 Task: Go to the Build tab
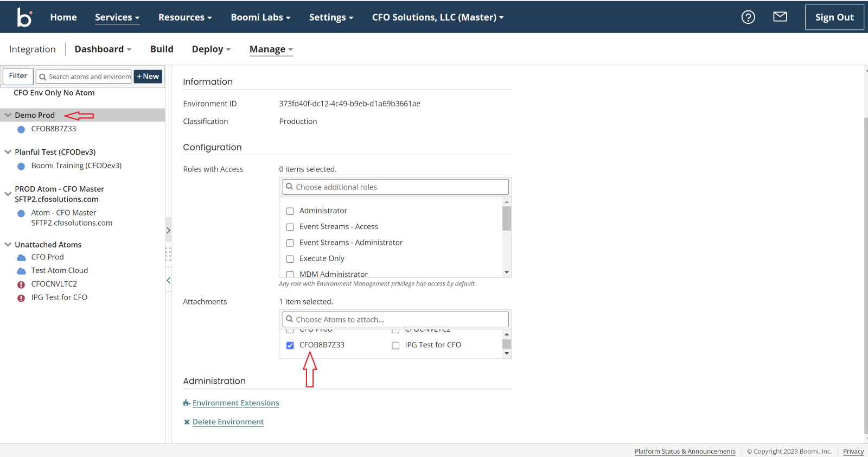[162, 49]
